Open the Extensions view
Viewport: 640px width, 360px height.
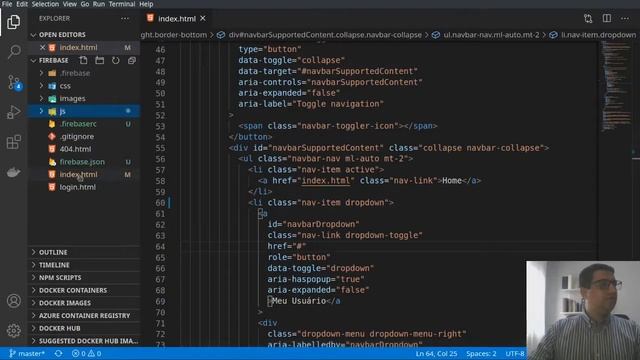(x=13, y=142)
